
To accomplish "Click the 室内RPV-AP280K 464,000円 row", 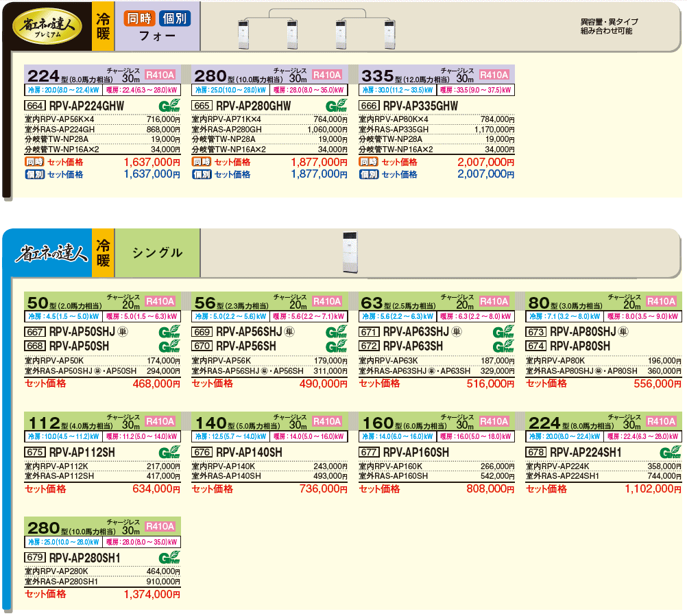I will point(103,571).
